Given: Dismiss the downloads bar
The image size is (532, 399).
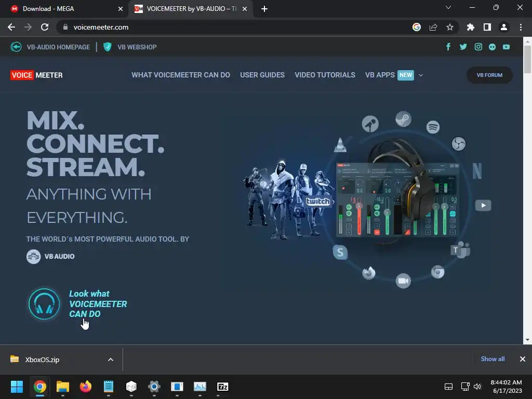Looking at the screenshot, I should pyautogui.click(x=523, y=359).
